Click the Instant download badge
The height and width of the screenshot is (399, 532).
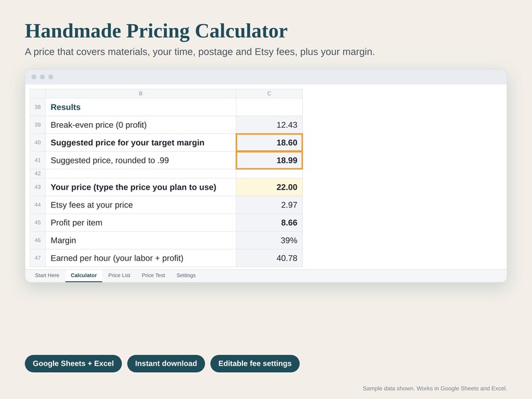[166, 364]
